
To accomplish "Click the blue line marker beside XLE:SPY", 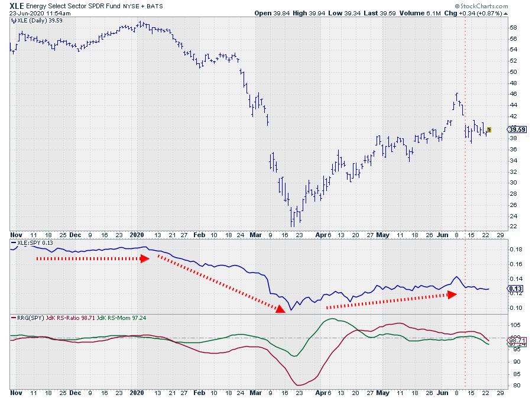I will click(x=14, y=243).
